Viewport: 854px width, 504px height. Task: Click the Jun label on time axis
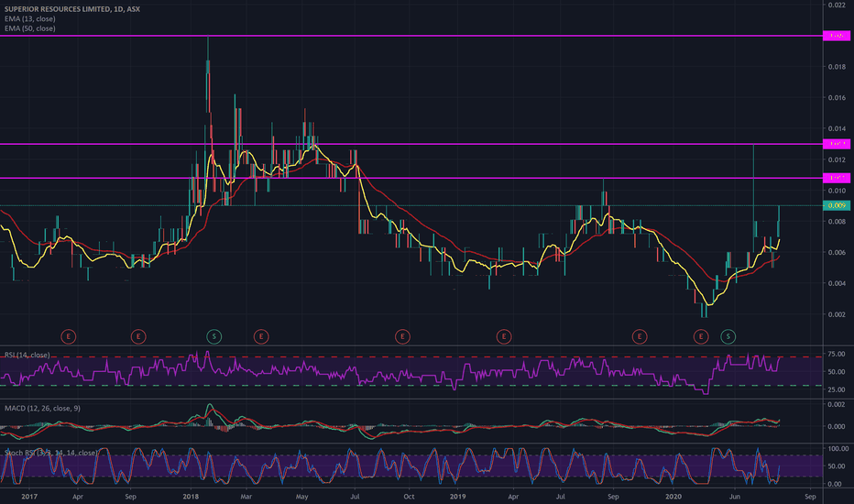735,497
